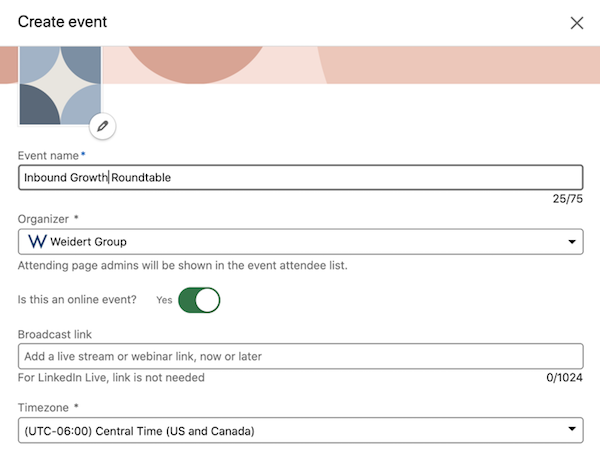Click the Create event dialog title
The height and width of the screenshot is (454, 600).
62,22
